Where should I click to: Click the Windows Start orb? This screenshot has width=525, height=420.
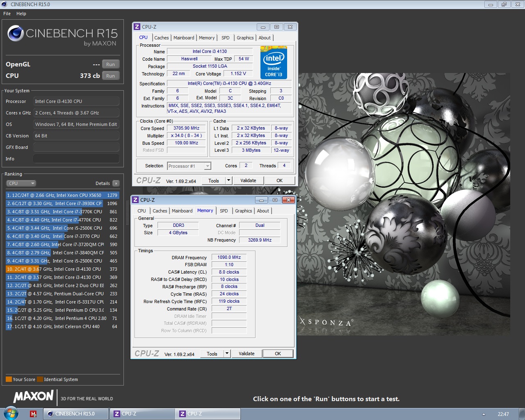(11, 413)
